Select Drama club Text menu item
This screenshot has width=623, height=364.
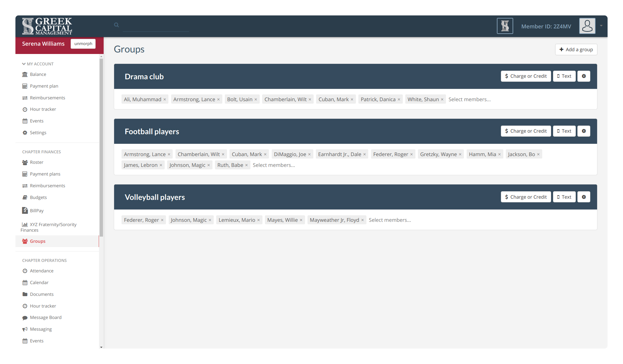(x=564, y=76)
